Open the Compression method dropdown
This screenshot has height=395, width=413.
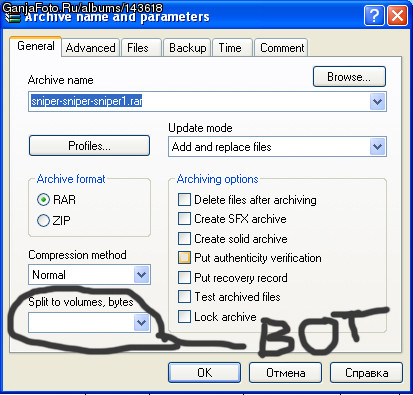tap(89, 275)
